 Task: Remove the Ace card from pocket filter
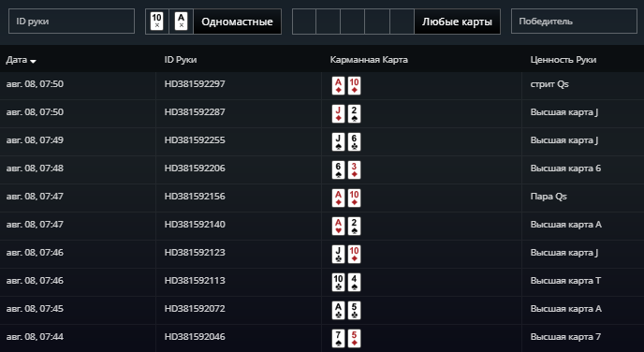[x=182, y=22]
